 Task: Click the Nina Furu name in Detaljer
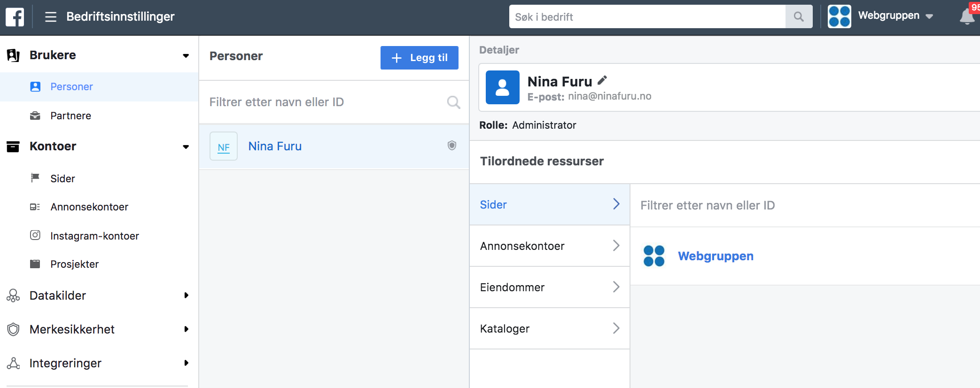point(560,81)
